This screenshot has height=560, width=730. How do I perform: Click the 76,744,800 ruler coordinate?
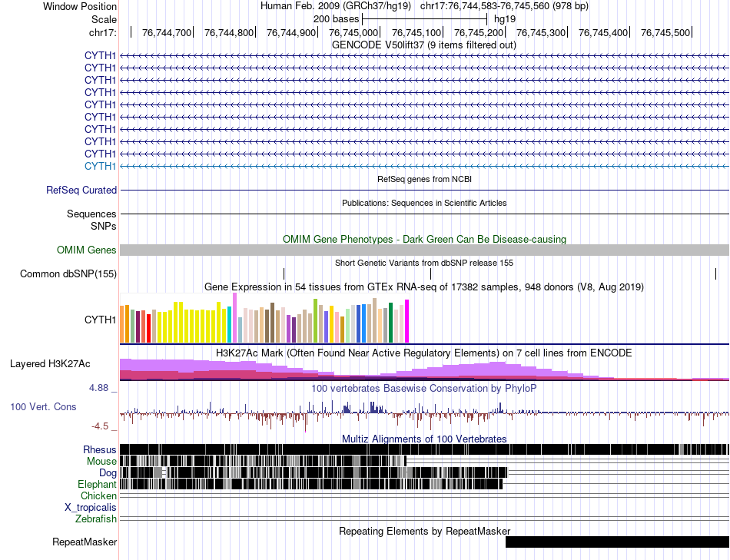(x=229, y=32)
